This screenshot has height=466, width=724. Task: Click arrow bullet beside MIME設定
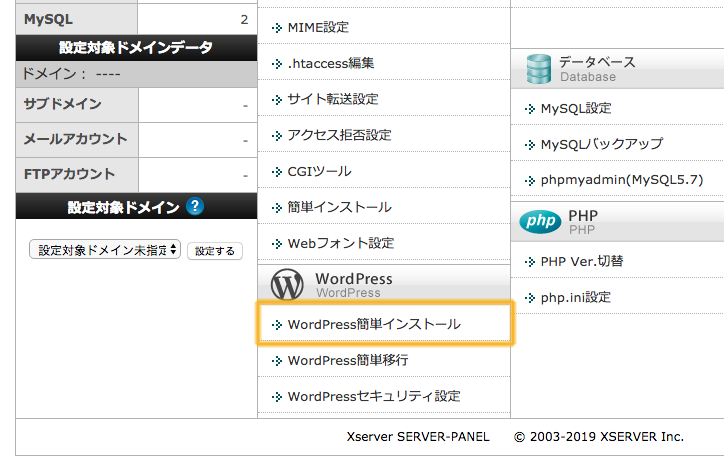(x=277, y=28)
